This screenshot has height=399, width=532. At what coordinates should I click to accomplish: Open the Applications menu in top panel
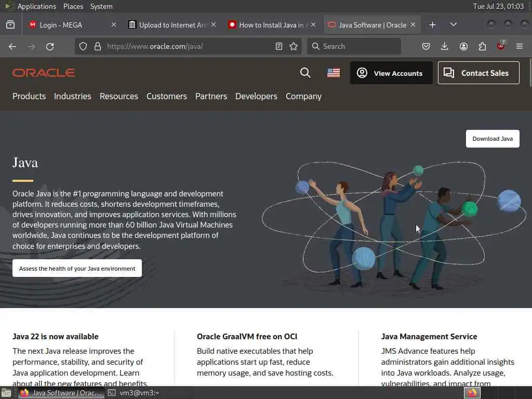tap(37, 6)
